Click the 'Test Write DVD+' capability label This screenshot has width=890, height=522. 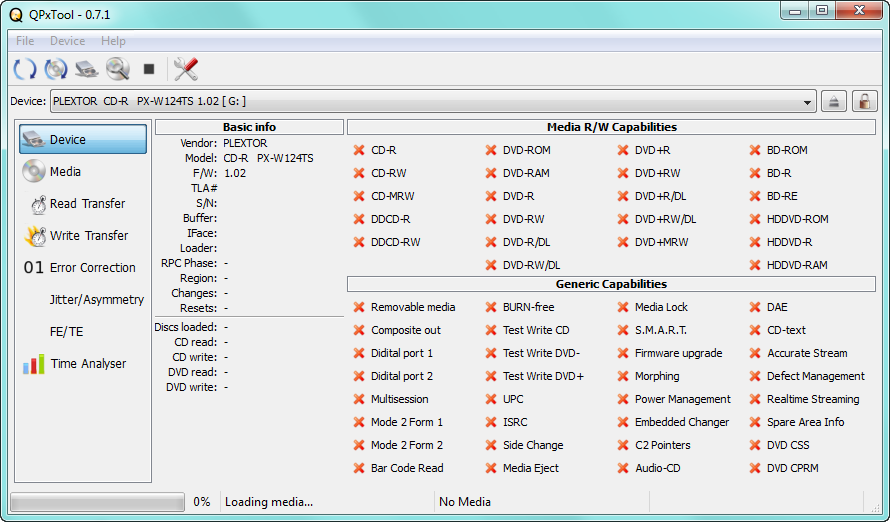tap(543, 376)
